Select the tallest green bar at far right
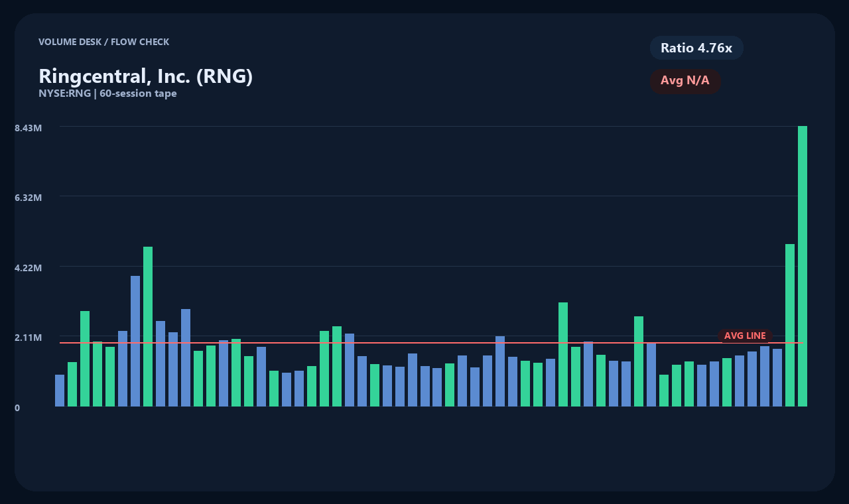This screenshot has height=504, width=849. point(803,266)
